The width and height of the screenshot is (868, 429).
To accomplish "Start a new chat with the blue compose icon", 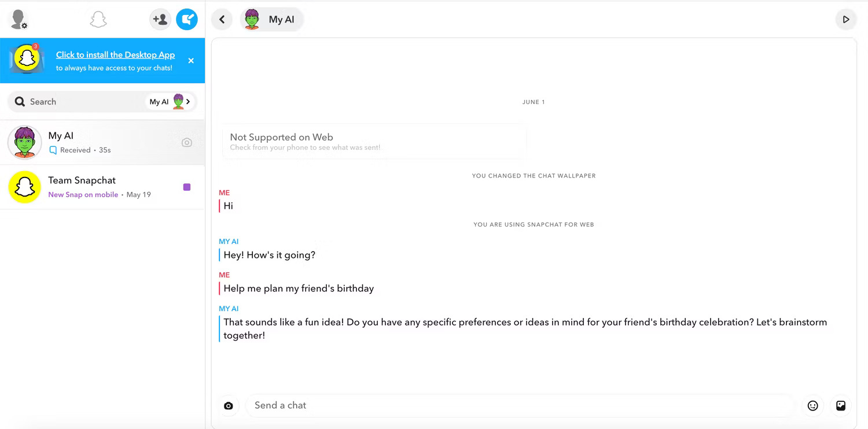I will (186, 19).
